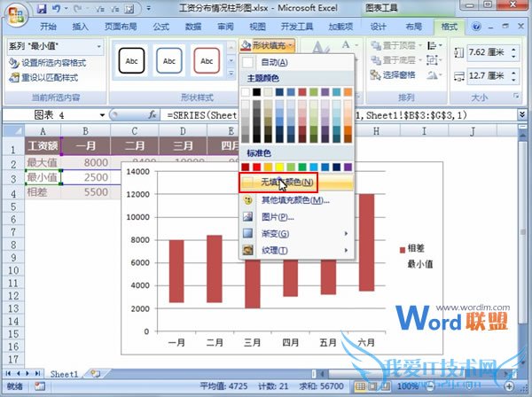The height and width of the screenshot is (397, 532).
Task: Click the Rotate objects icon
Action: click(432, 75)
